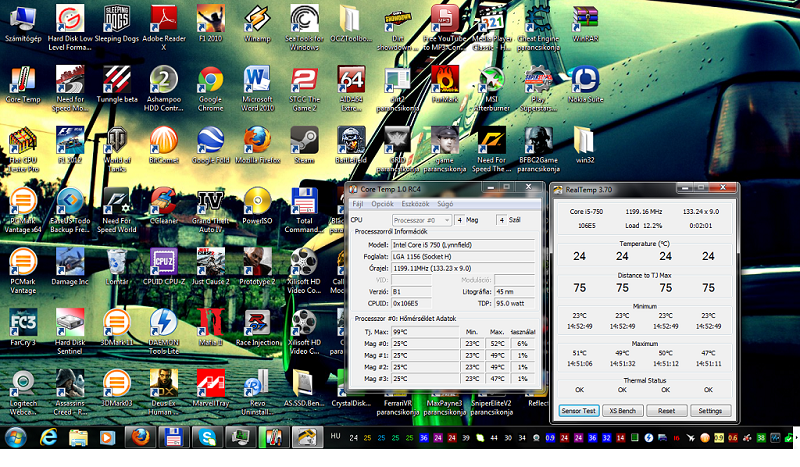The width and height of the screenshot is (800, 467).
Task: Click the Litográfia 45 nm value
Action: point(514,292)
